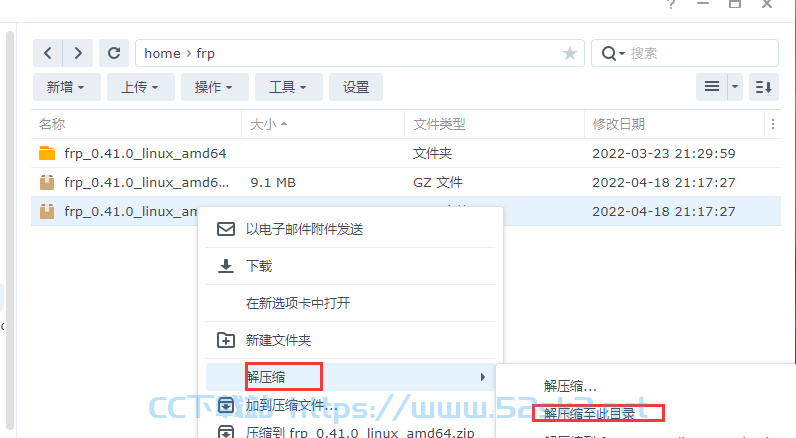Switch to list view mode icon
The image size is (796, 438).
coord(712,87)
